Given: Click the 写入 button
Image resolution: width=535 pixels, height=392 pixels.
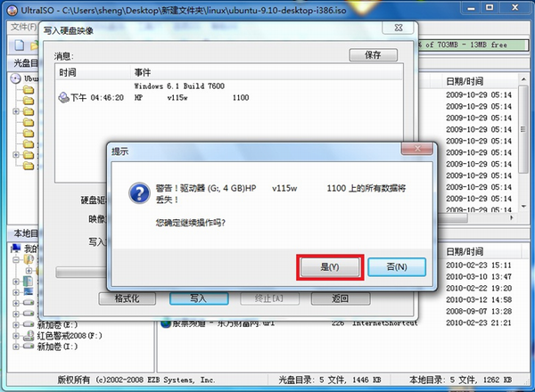Looking at the screenshot, I should [199, 298].
